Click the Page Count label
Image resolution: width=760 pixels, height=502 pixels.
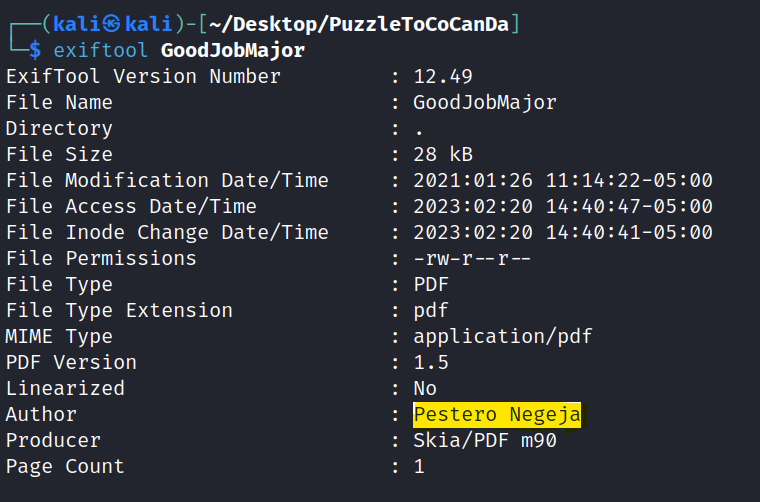coord(65,466)
